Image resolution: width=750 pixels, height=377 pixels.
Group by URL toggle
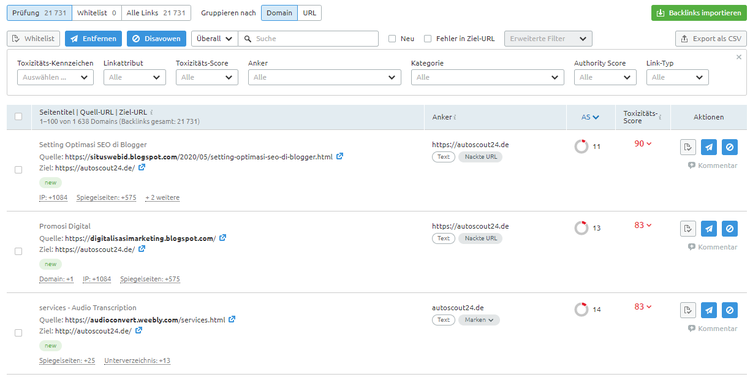coord(309,13)
